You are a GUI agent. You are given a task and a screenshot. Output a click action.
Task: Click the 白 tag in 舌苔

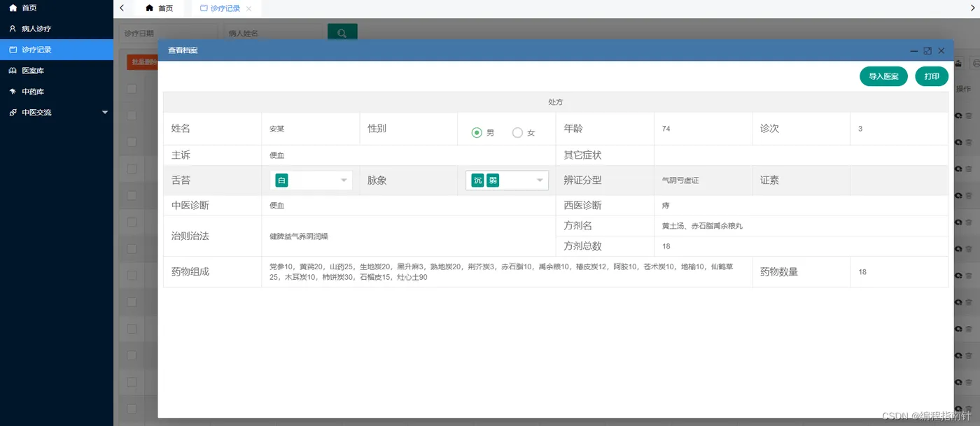[281, 180]
